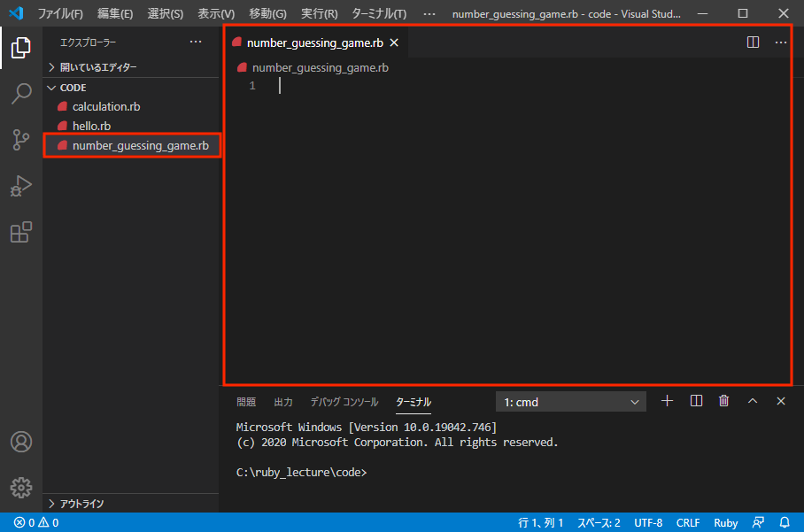Change encoding via UTF-8 status item
The width and height of the screenshot is (804, 532).
click(648, 522)
